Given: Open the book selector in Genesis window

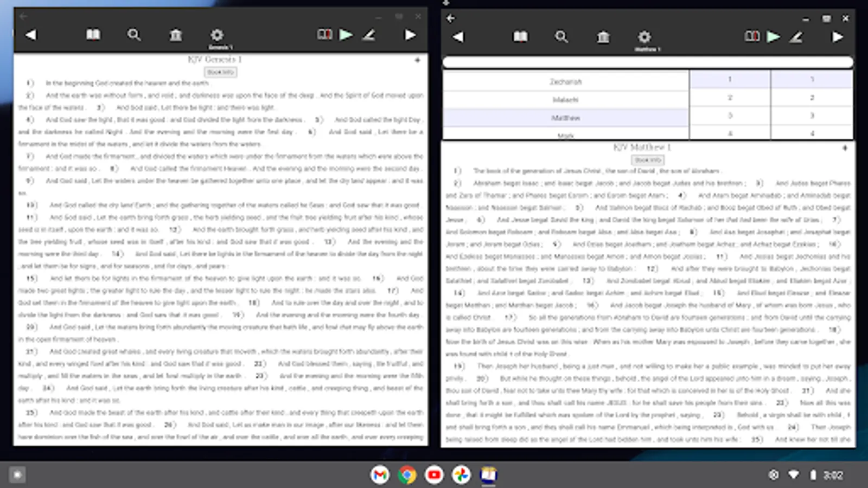Looking at the screenshot, I should coord(93,35).
